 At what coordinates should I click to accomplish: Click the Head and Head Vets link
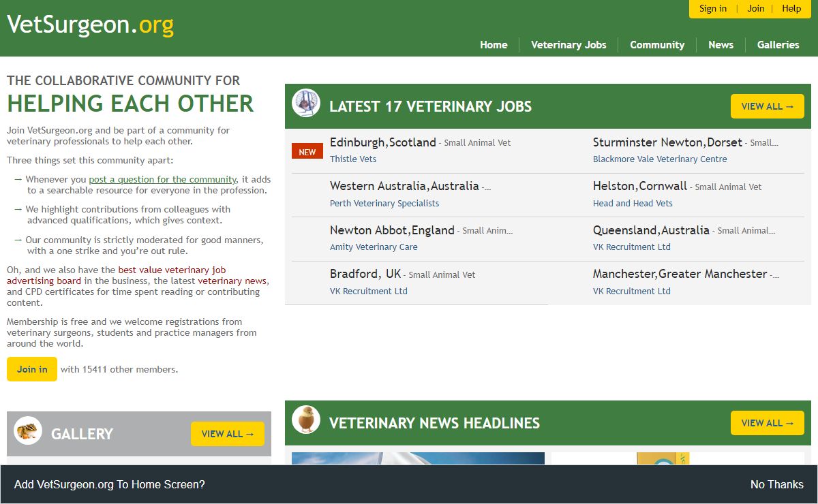tap(633, 203)
